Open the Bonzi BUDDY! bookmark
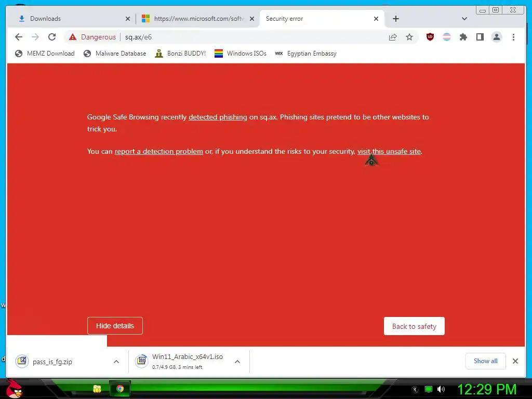Image resolution: width=532 pixels, height=399 pixels. [180, 54]
